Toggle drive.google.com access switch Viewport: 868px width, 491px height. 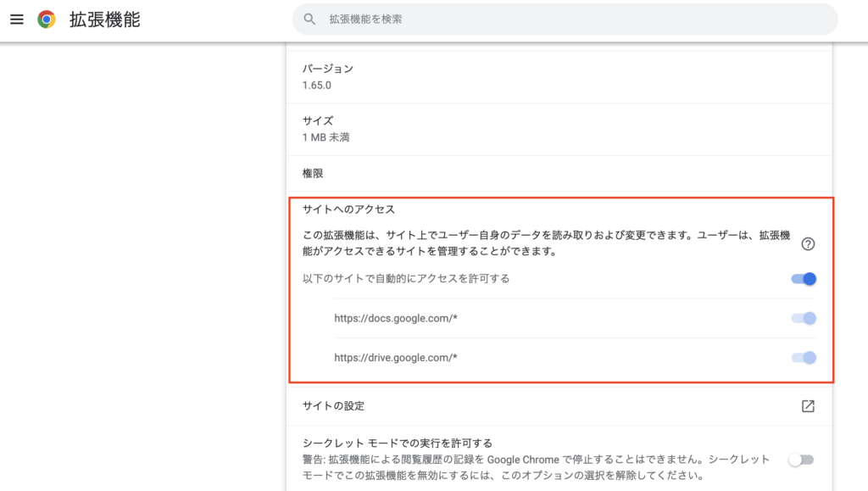tap(804, 358)
